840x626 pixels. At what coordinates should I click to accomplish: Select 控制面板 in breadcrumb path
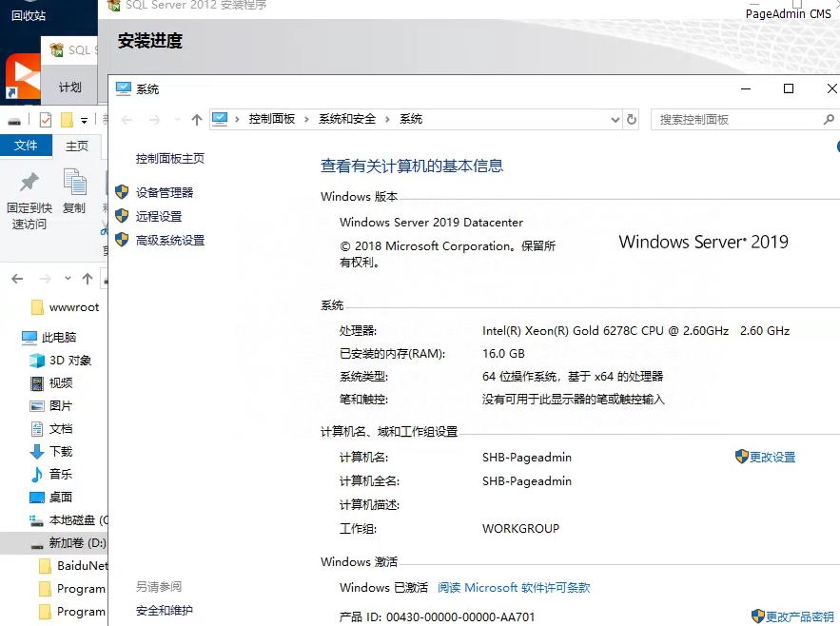click(272, 119)
